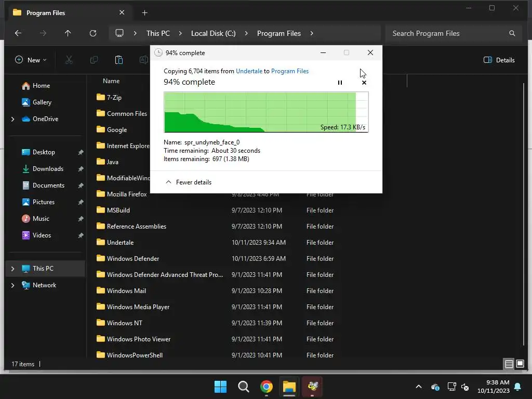Click the PC icon in address bar
This screenshot has width=532, height=399.
coord(119,33)
